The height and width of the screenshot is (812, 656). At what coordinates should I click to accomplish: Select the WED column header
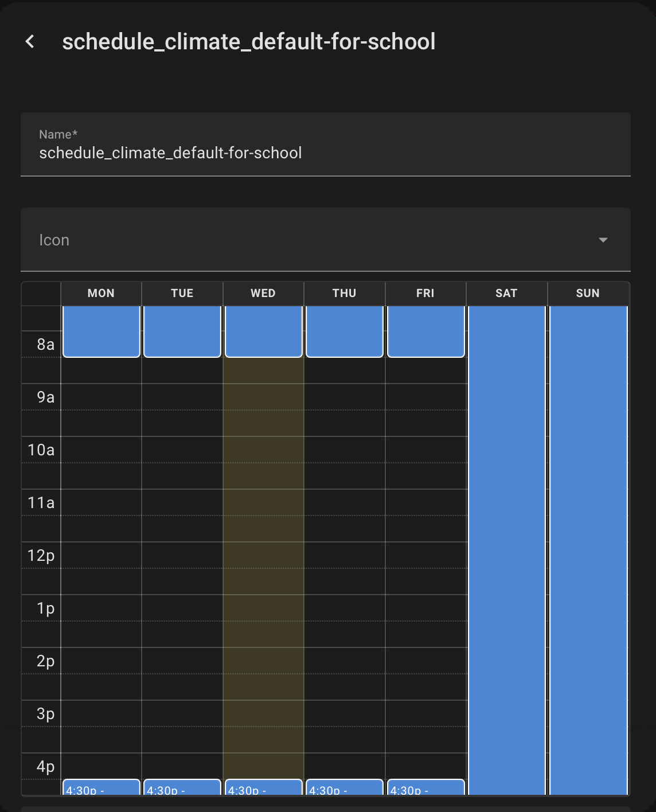point(263,293)
